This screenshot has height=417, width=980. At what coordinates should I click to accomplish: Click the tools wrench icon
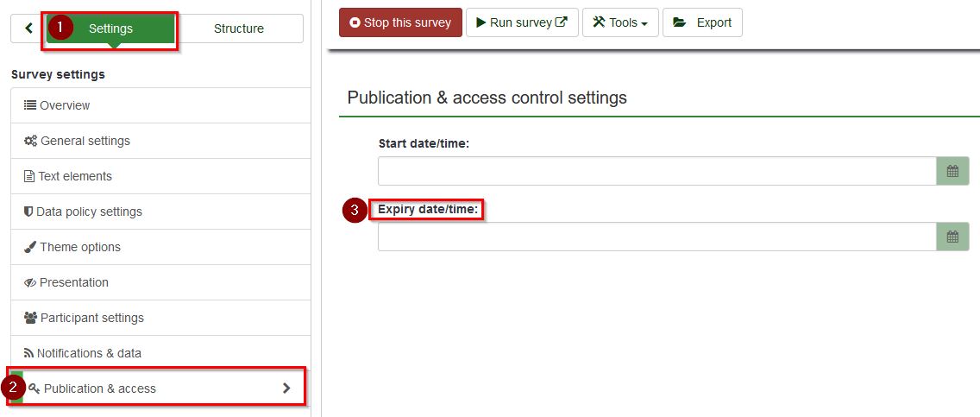(600, 22)
